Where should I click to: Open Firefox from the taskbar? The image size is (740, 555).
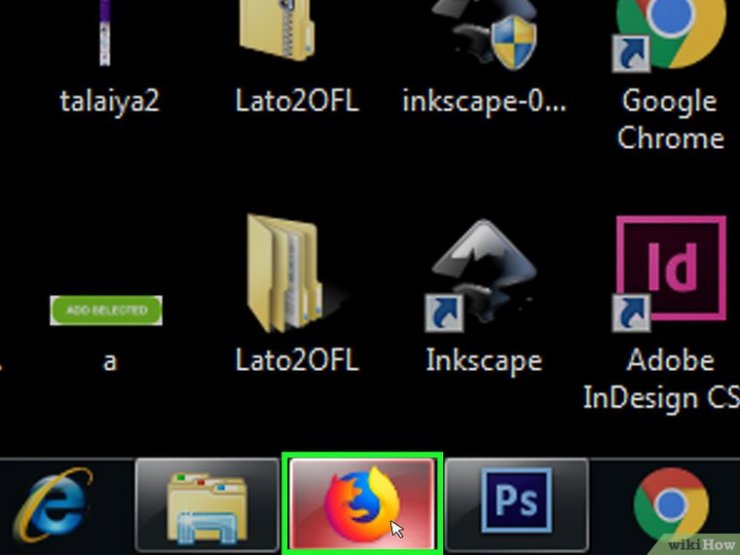[362, 504]
